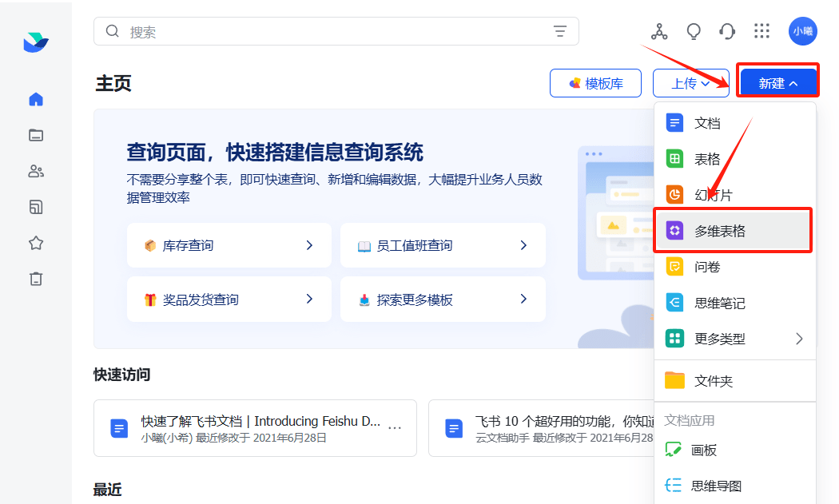Click the arrow on 员工值班查询 card
The height and width of the screenshot is (504, 839).
(523, 245)
